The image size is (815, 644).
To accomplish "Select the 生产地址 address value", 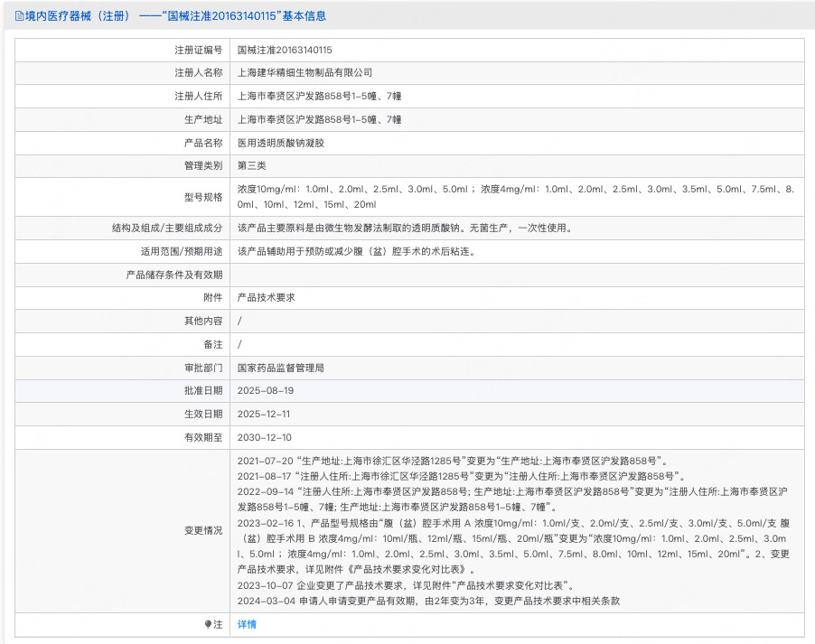I will pos(320,119).
